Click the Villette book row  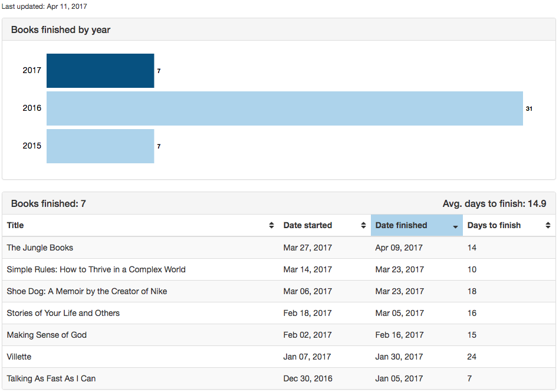click(x=19, y=357)
